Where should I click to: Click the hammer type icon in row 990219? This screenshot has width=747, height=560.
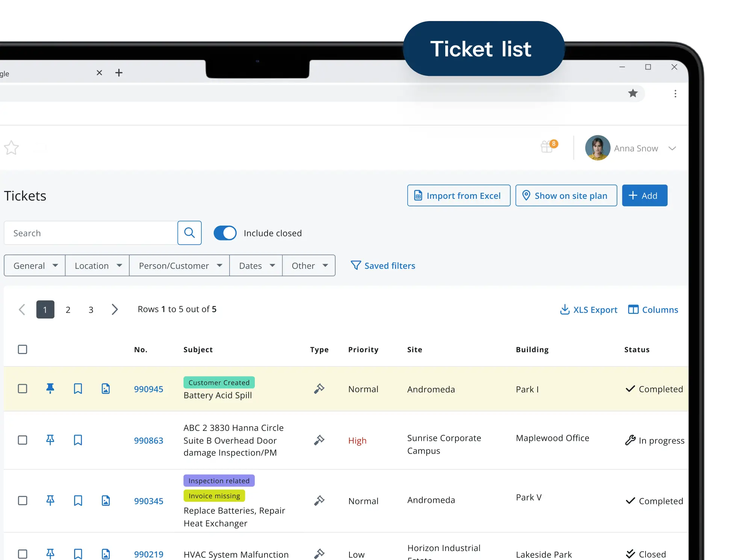click(x=319, y=554)
